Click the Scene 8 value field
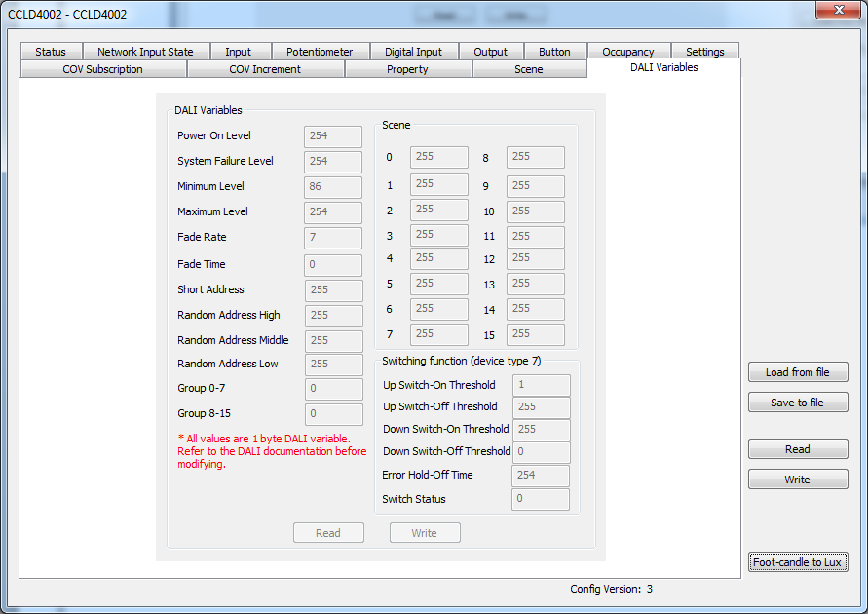The image size is (868, 614). [x=535, y=157]
